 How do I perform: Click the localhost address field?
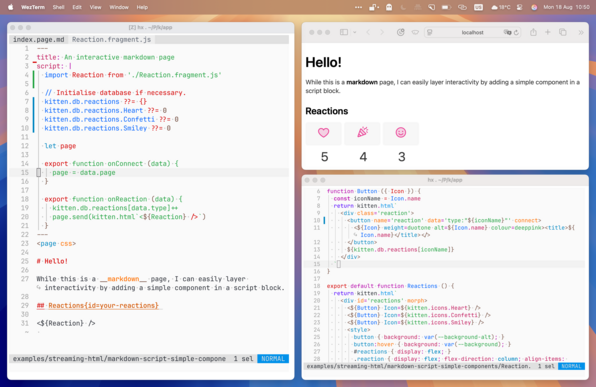coord(472,32)
